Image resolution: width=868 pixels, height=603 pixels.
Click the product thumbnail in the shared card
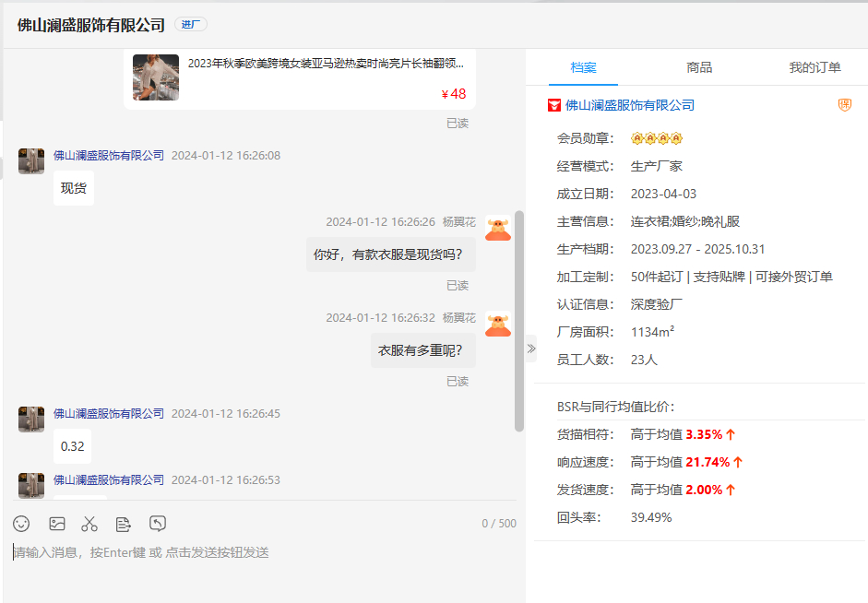coord(156,77)
